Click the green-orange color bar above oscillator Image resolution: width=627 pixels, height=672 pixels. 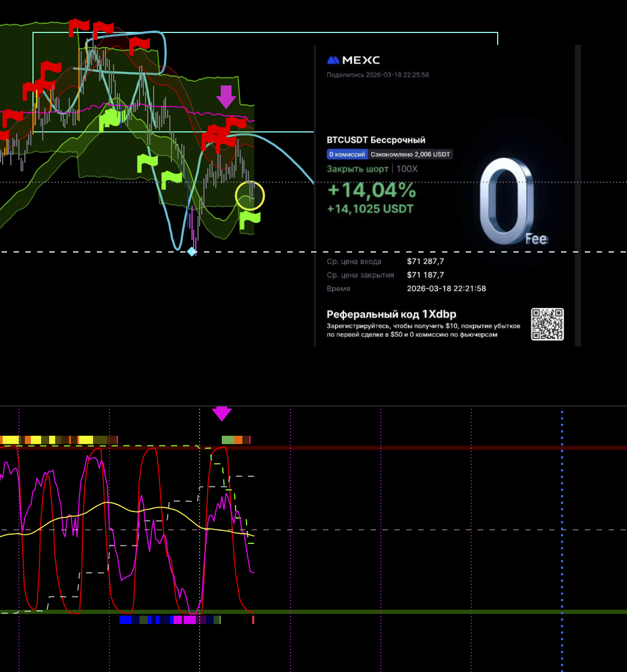235,440
